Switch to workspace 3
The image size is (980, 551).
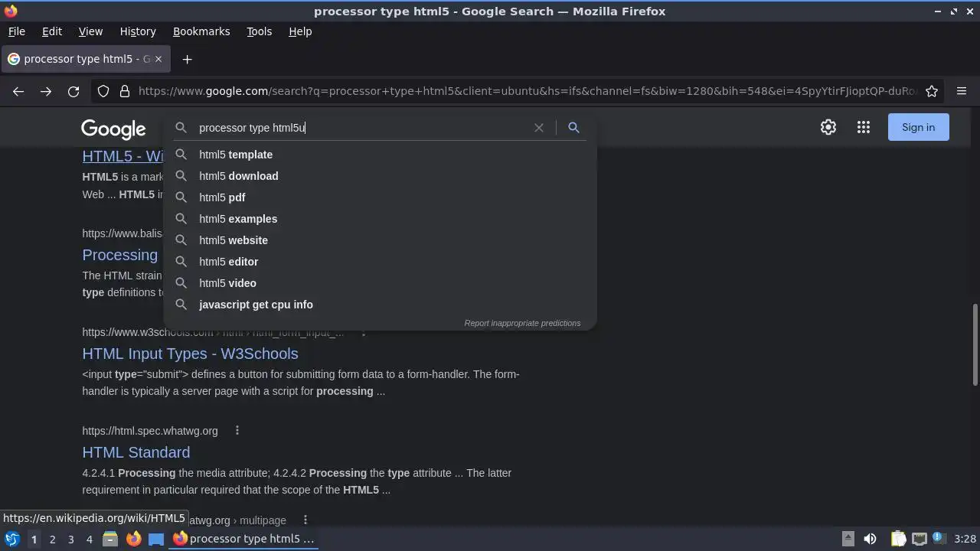point(70,539)
